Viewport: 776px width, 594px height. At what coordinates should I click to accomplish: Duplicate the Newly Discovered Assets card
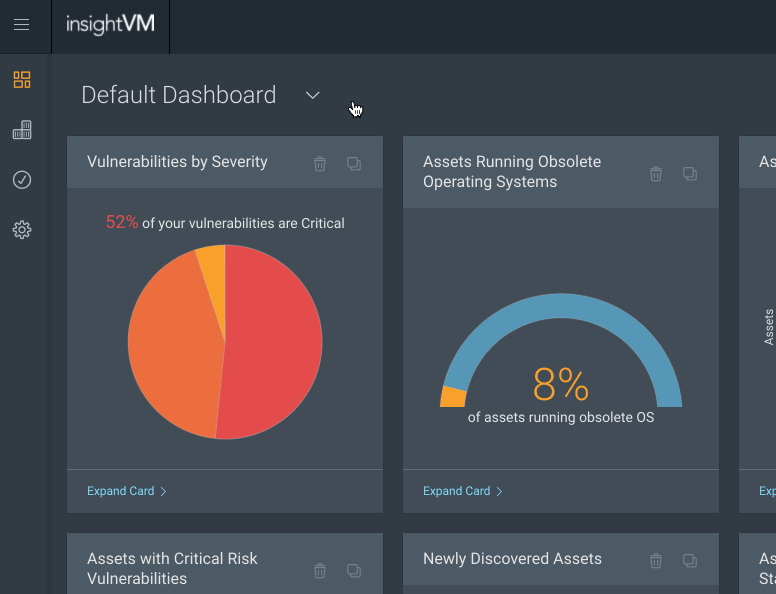coord(690,560)
